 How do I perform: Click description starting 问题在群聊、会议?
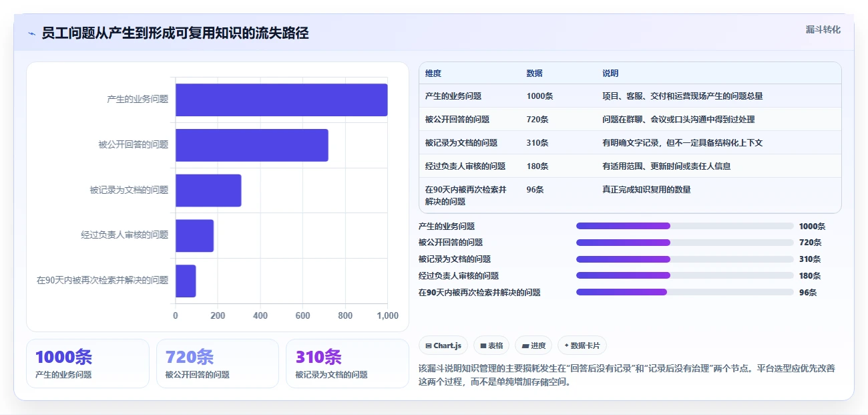(678, 120)
